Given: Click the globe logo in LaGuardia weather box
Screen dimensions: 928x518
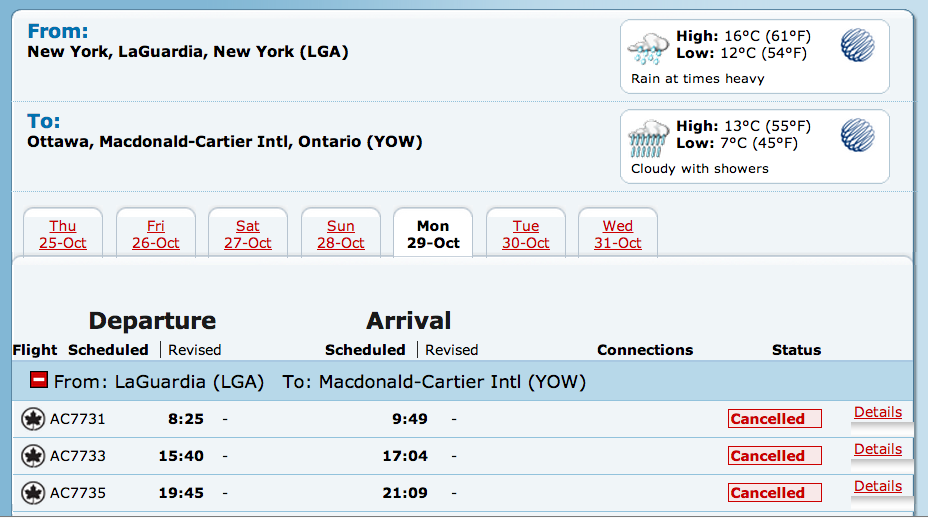Looking at the screenshot, I should [857, 45].
